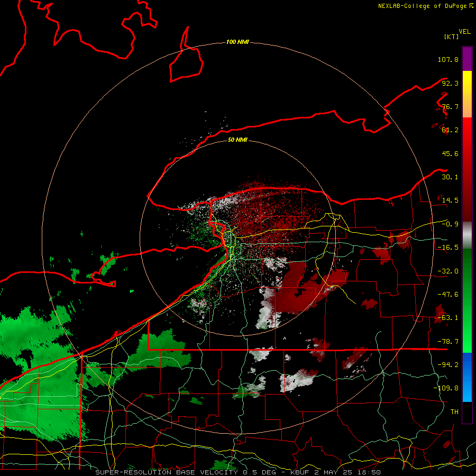
Task: Select the 30.1 velocity scale value
Action: (x=450, y=177)
